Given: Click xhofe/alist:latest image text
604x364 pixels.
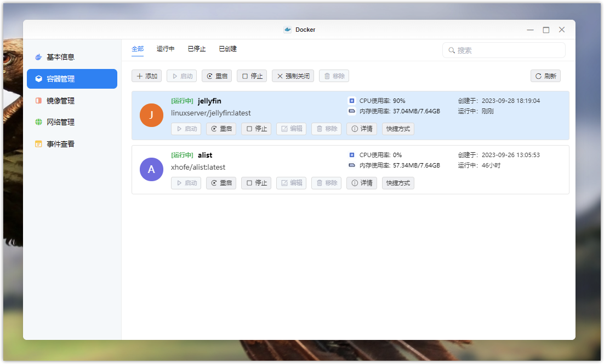Looking at the screenshot, I should point(198,167).
